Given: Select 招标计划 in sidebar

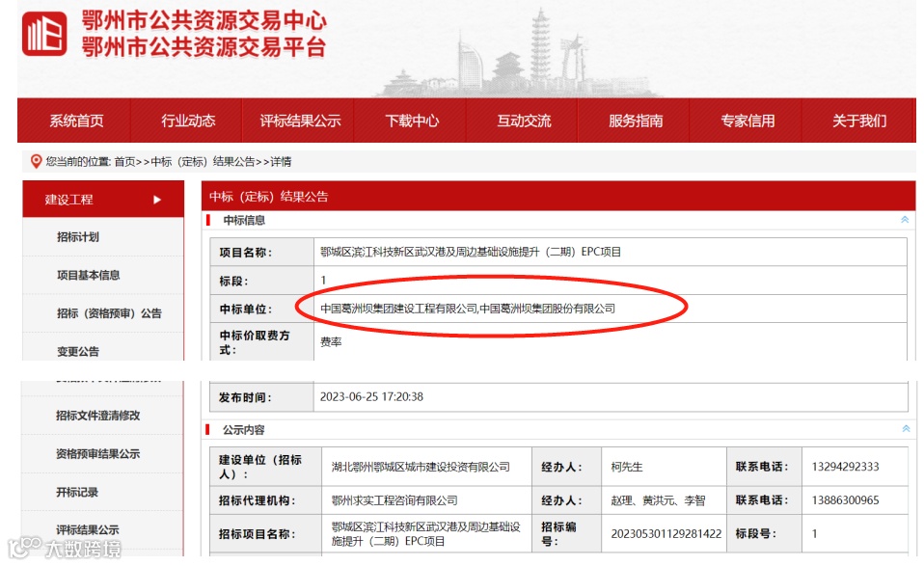Looking at the screenshot, I should 78,237.
